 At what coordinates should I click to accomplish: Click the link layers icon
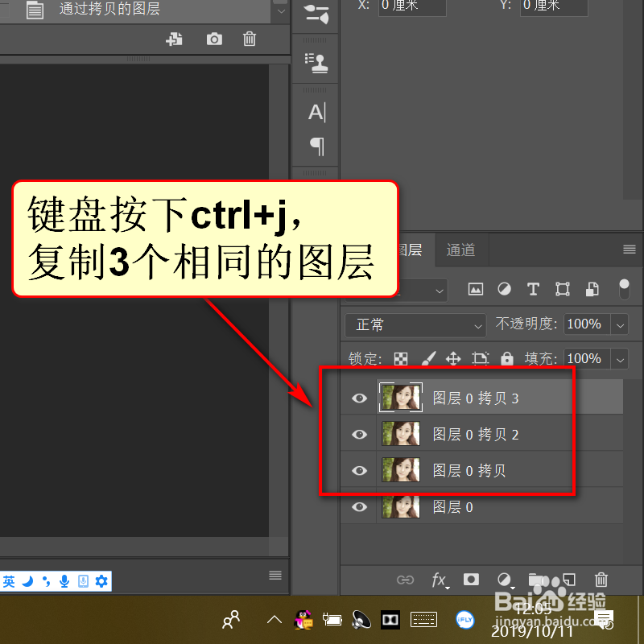click(406, 580)
